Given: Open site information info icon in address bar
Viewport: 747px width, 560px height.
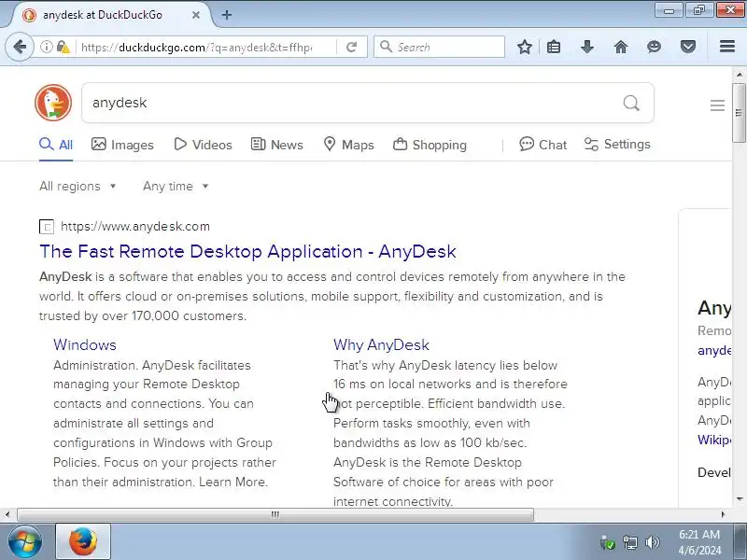Looking at the screenshot, I should [46, 47].
